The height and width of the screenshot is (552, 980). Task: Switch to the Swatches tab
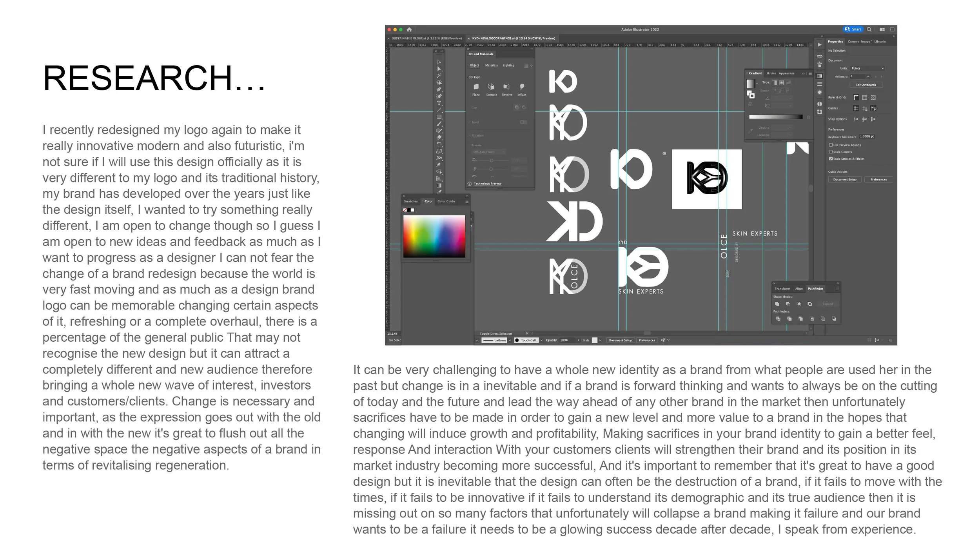[411, 201]
